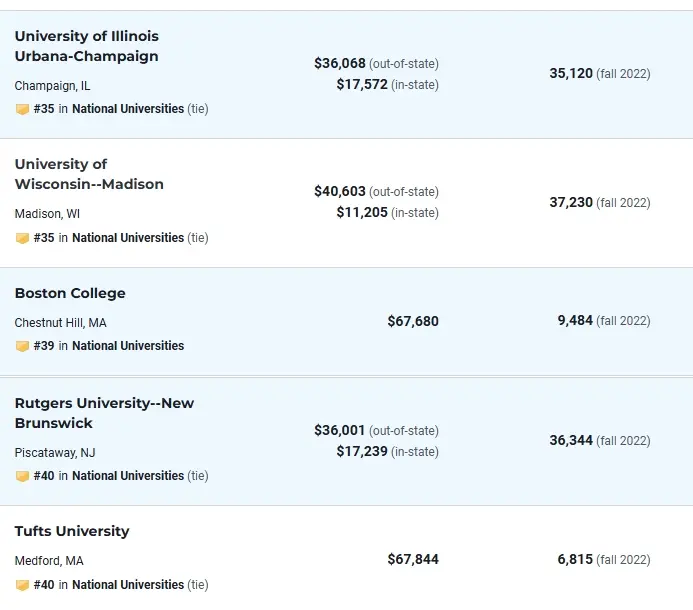Click National Universities link under Tufts

coord(128,585)
